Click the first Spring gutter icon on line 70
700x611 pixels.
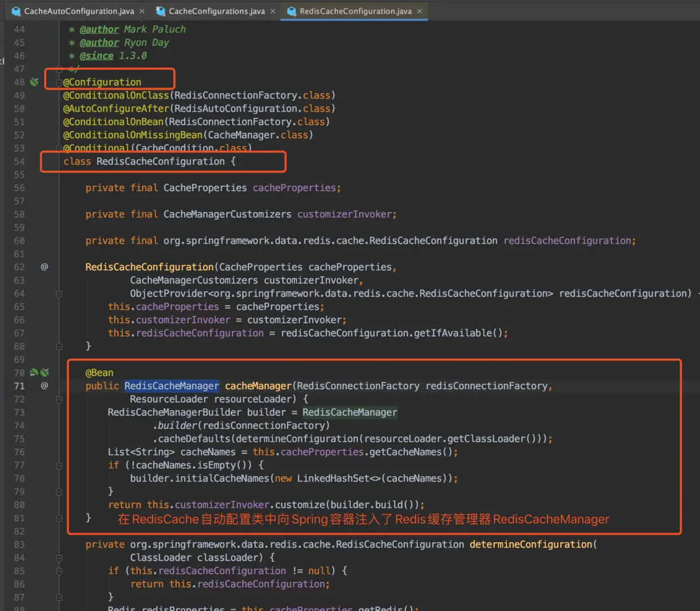pyautogui.click(x=34, y=373)
